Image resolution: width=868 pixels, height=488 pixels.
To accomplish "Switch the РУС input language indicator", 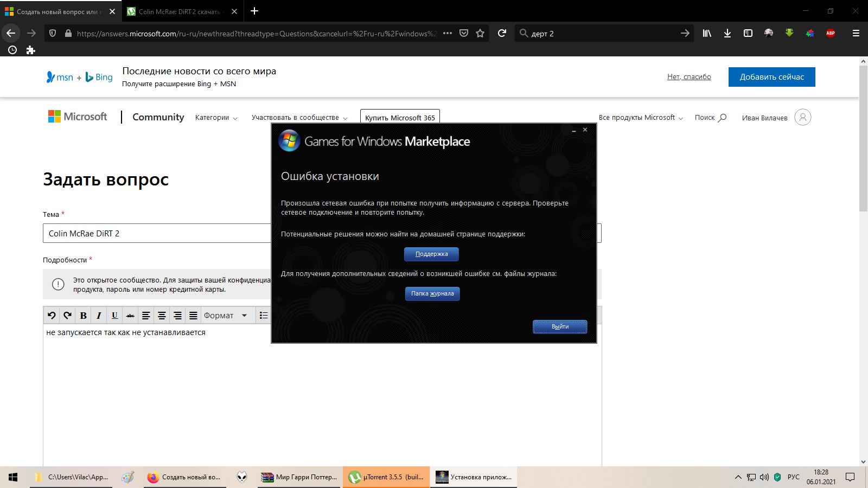I will (793, 477).
